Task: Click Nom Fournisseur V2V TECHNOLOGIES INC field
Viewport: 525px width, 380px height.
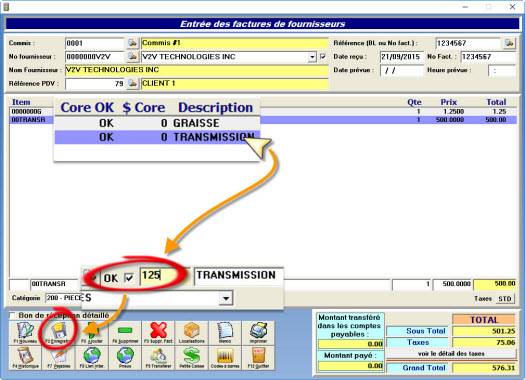Action: click(197, 70)
